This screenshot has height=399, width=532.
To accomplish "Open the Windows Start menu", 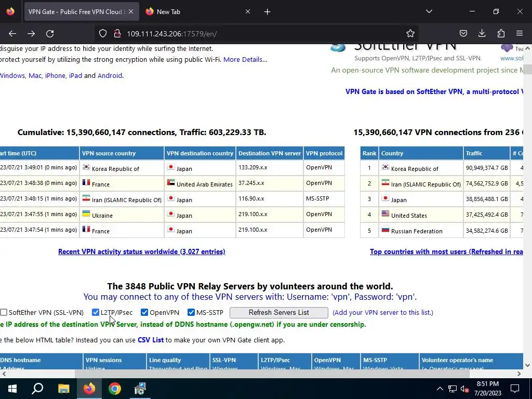I will tap(12, 389).
